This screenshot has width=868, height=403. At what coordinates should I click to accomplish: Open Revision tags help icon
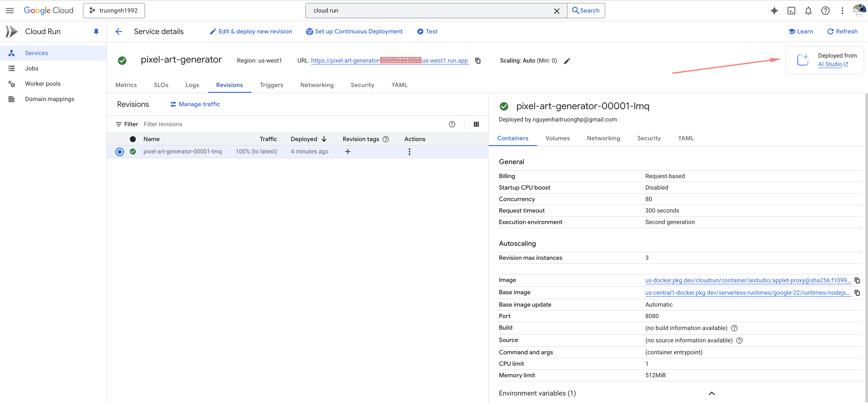(386, 139)
